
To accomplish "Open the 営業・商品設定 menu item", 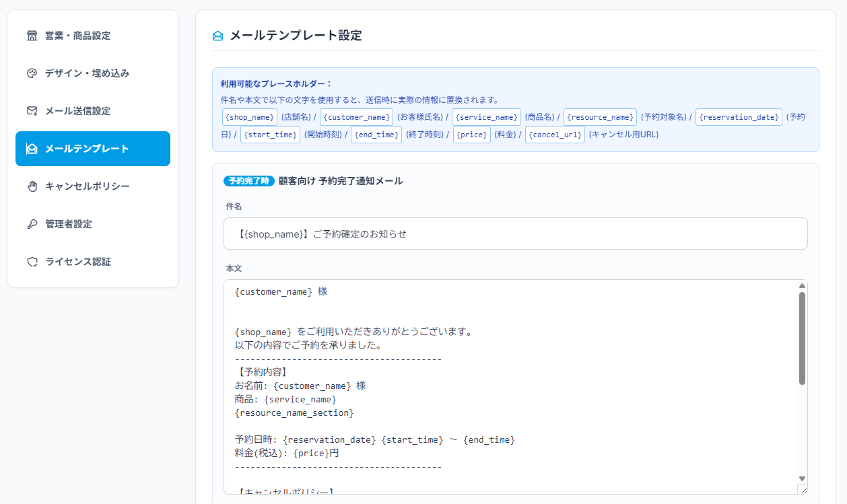I will 93,36.
